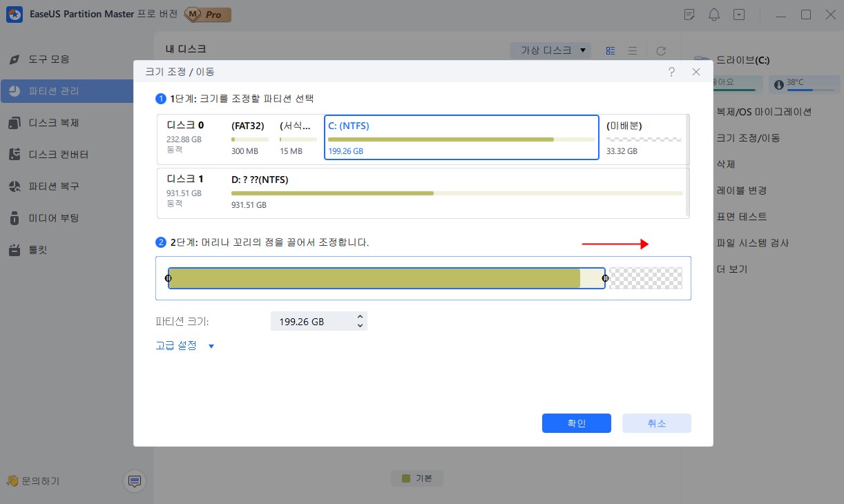Switch disk view to compact list layout

pos(632,50)
